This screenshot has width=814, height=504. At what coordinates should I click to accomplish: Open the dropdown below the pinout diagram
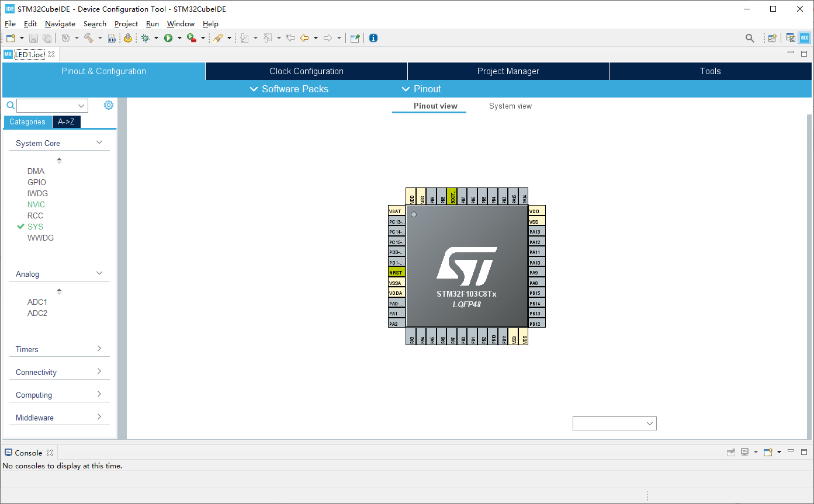(614, 423)
